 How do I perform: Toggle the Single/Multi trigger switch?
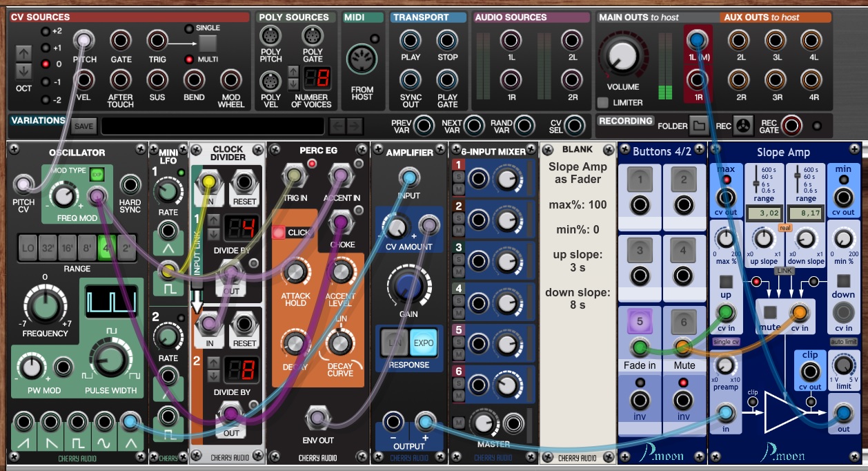208,44
